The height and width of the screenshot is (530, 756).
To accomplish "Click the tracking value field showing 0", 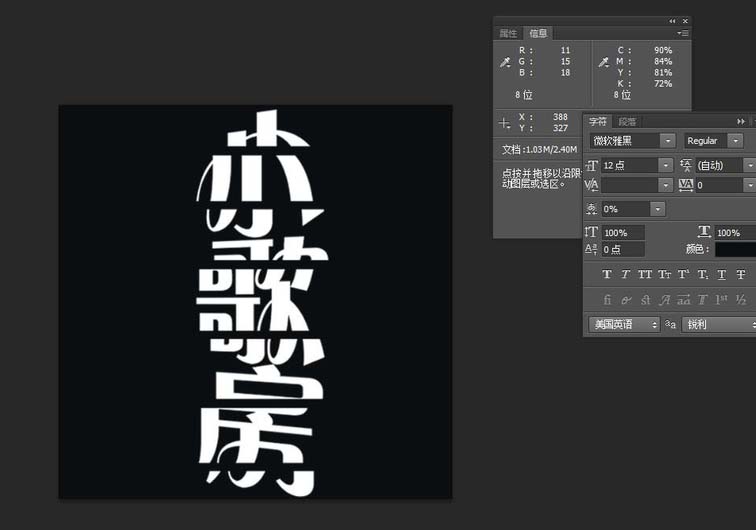I will [719, 185].
